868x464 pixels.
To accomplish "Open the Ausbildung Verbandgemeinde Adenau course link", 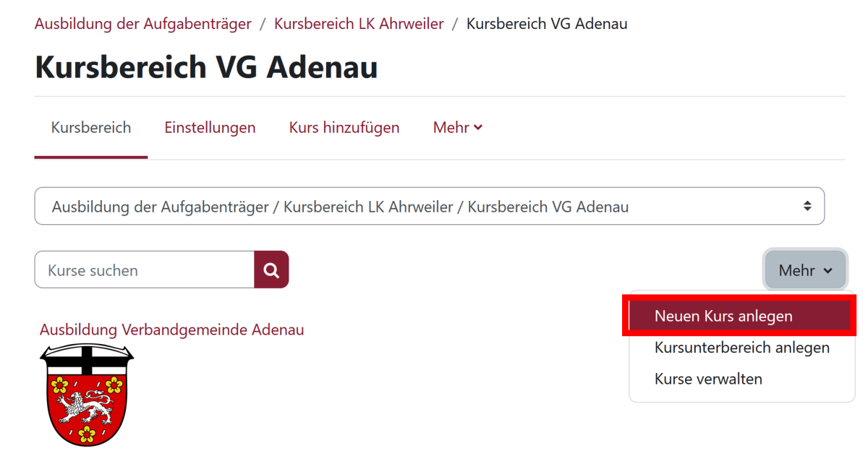I will click(172, 330).
